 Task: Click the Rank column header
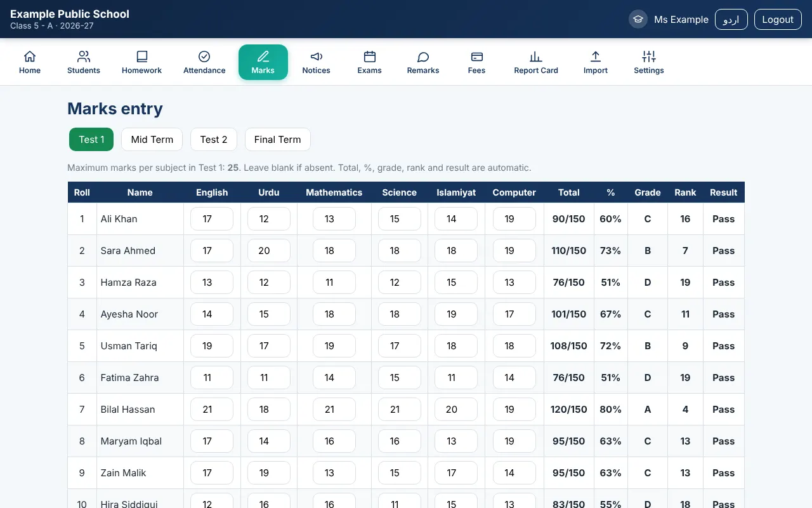[x=686, y=192]
